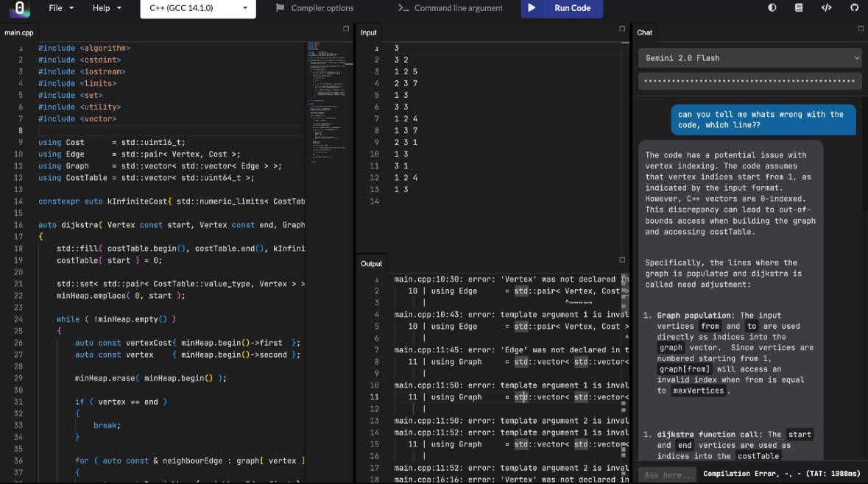Open the Help menu
Screen dimensions: 868x484
(x=106, y=8)
